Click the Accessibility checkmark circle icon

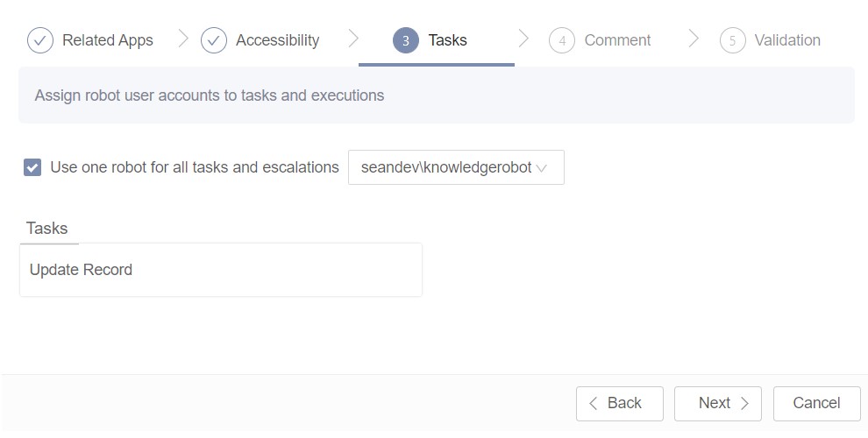(214, 40)
